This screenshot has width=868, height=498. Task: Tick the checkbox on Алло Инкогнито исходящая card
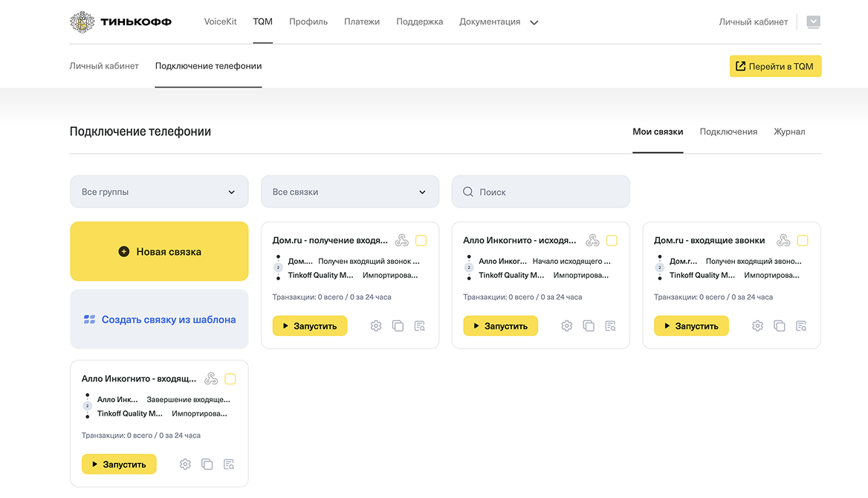[x=612, y=240]
